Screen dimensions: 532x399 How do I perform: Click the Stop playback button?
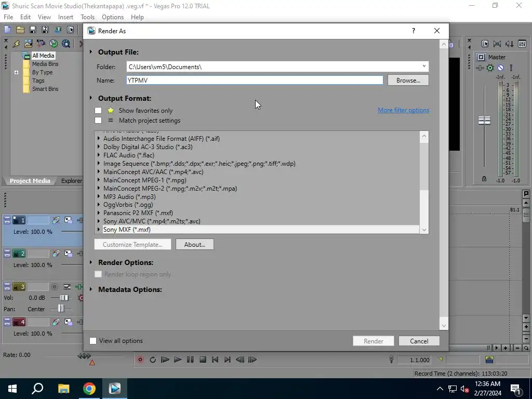coord(203,360)
